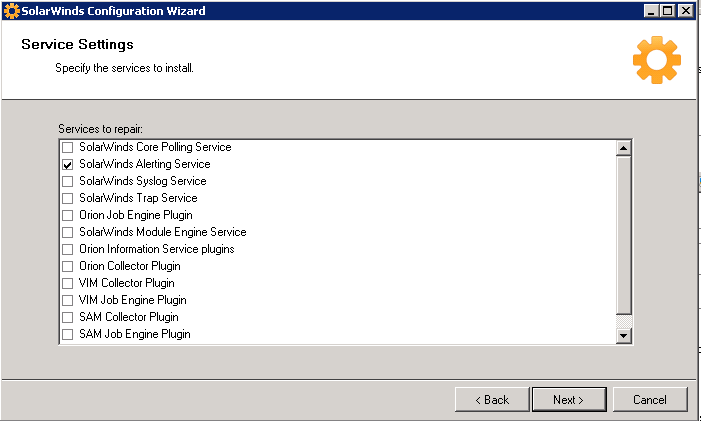Click the 'VIM Job Engine Plugin' label
The image size is (701, 421).
[133, 300]
